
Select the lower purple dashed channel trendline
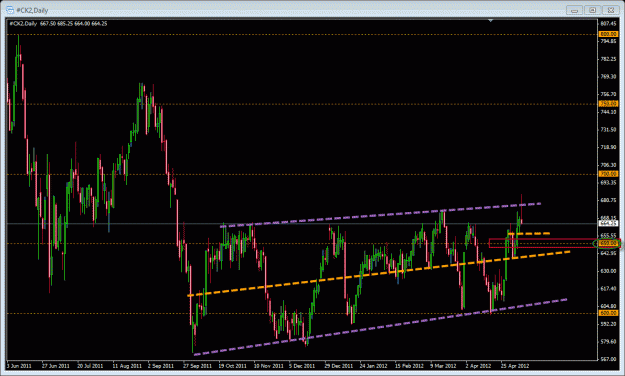click(380, 327)
